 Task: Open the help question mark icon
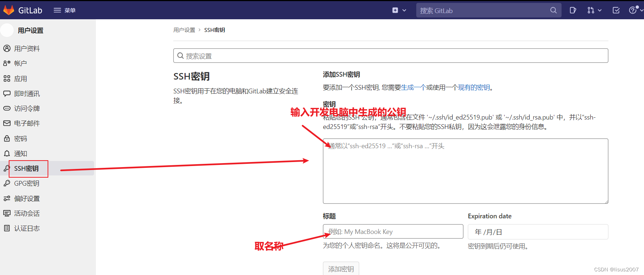coord(633,10)
